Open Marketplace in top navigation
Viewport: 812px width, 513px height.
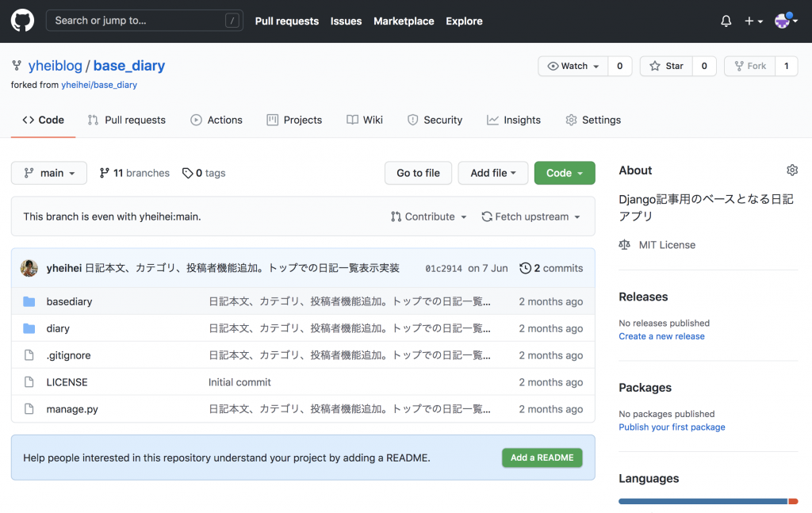pos(404,21)
